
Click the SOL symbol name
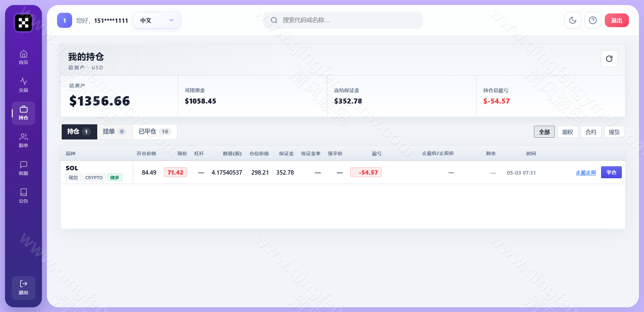[x=72, y=168]
